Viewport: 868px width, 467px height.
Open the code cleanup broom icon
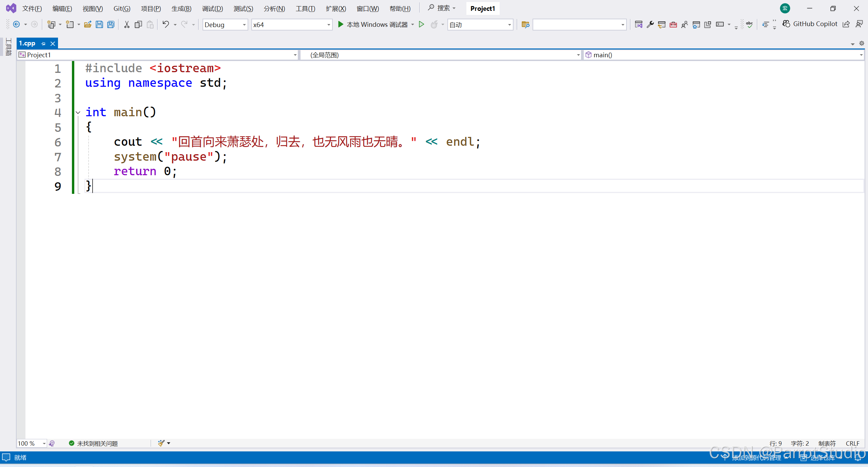pos(161,443)
